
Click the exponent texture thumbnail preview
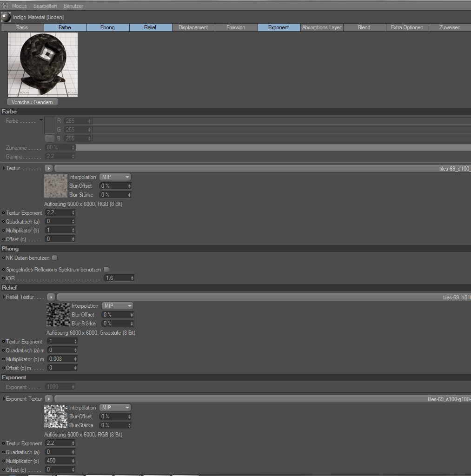56,416
